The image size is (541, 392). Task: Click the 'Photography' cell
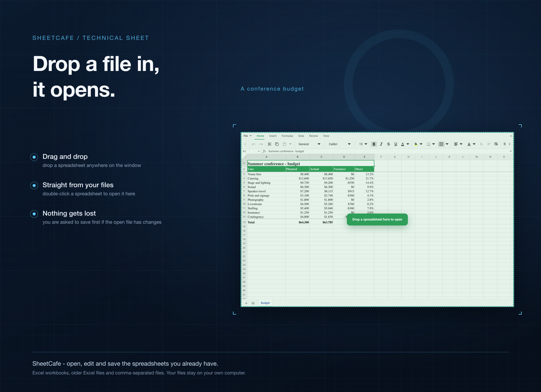(266, 200)
